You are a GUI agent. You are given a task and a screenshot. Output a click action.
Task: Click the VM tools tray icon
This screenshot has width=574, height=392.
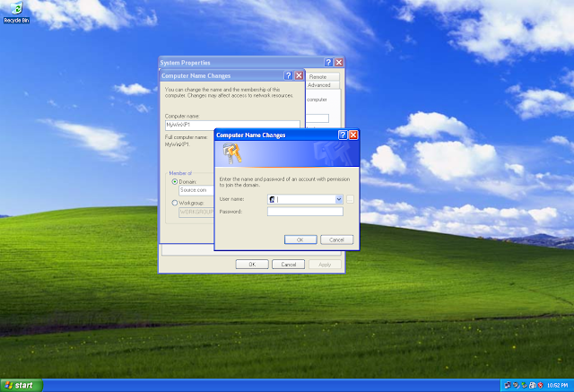[x=532, y=385]
